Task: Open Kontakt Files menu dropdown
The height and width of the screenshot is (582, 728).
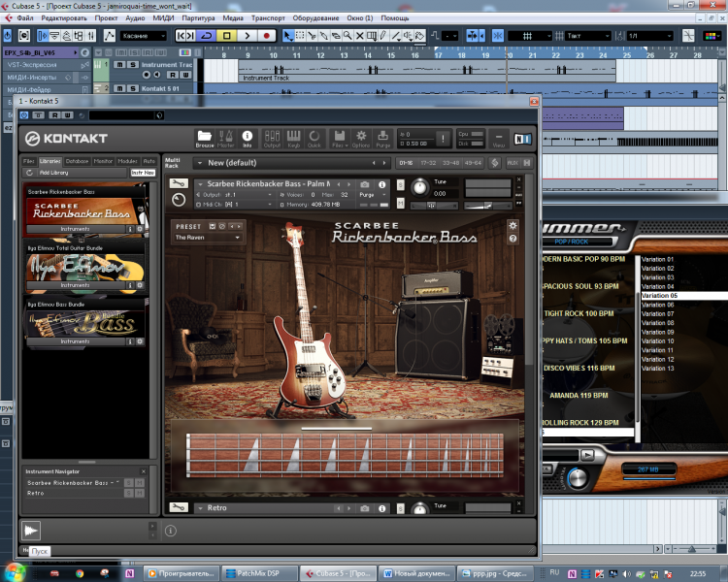Action: tap(340, 139)
